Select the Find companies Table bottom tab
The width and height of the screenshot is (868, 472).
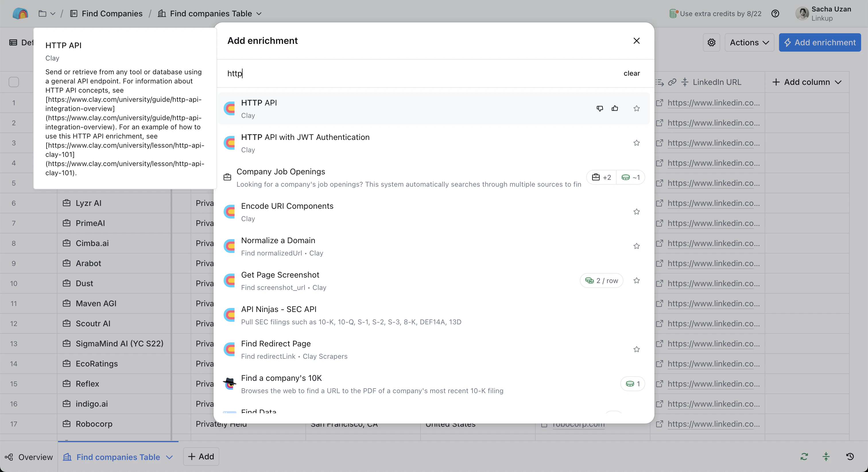point(118,457)
